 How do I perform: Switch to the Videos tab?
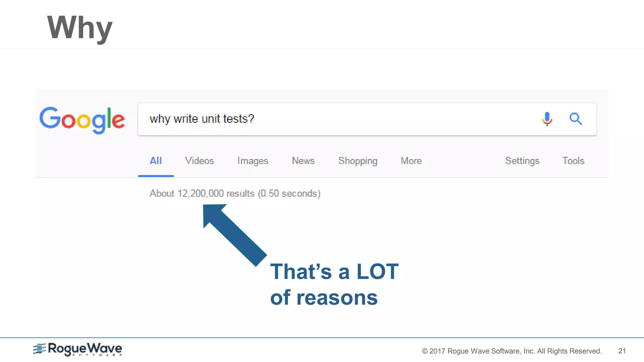199,161
